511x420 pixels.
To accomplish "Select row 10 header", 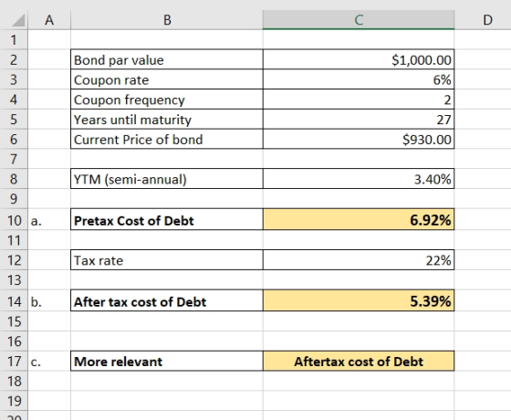I will pos(14,219).
